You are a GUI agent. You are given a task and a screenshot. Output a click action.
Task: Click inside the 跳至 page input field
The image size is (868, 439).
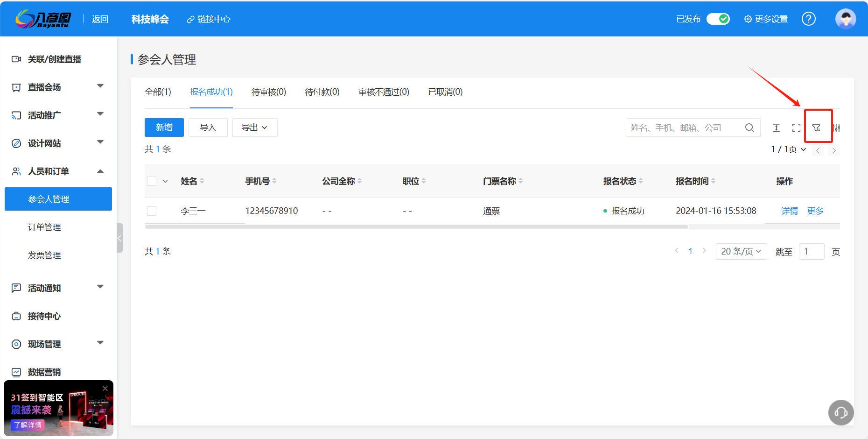812,251
